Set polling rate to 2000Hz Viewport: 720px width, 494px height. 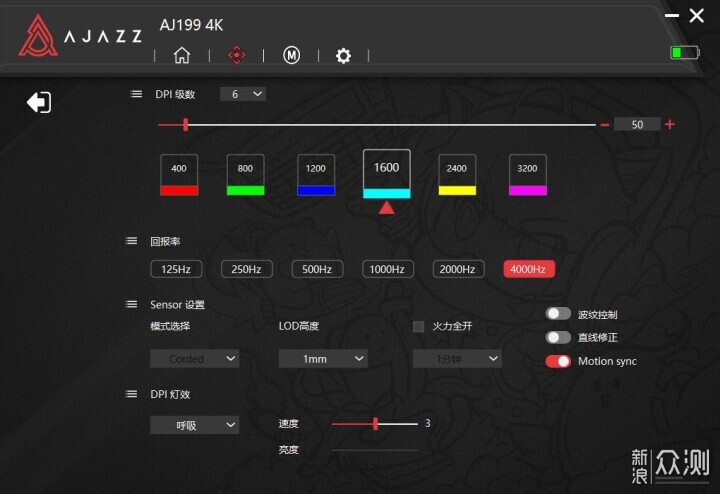point(458,269)
